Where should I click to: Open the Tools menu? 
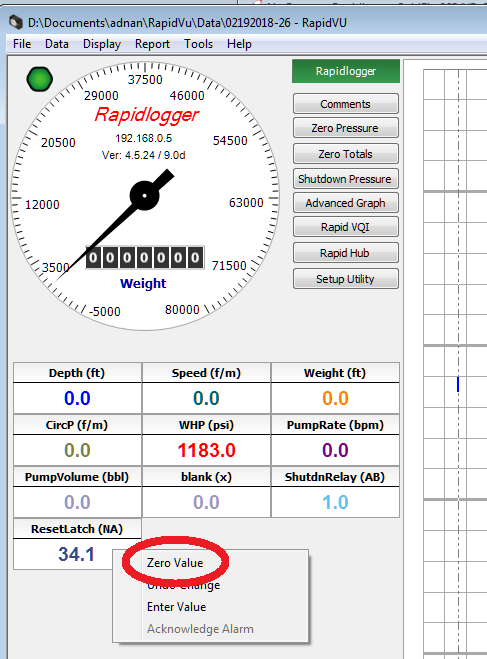coord(198,44)
